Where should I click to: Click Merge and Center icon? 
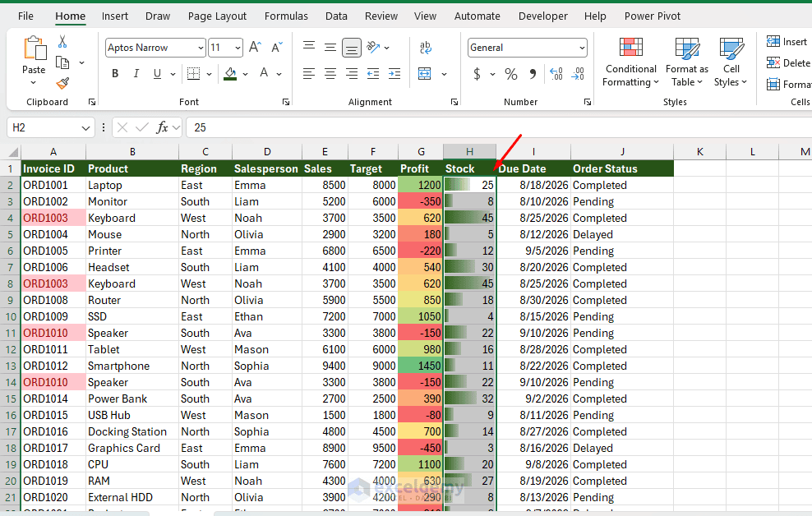[425, 73]
